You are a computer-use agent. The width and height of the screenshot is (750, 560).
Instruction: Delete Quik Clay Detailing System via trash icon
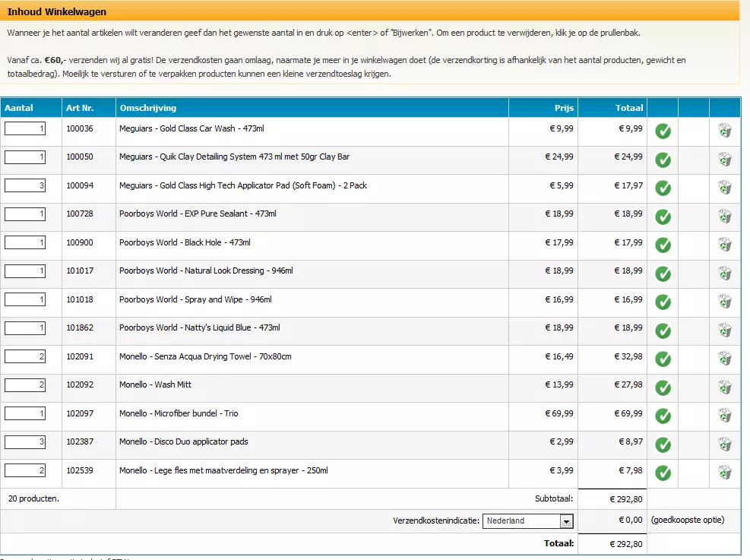tap(725, 159)
